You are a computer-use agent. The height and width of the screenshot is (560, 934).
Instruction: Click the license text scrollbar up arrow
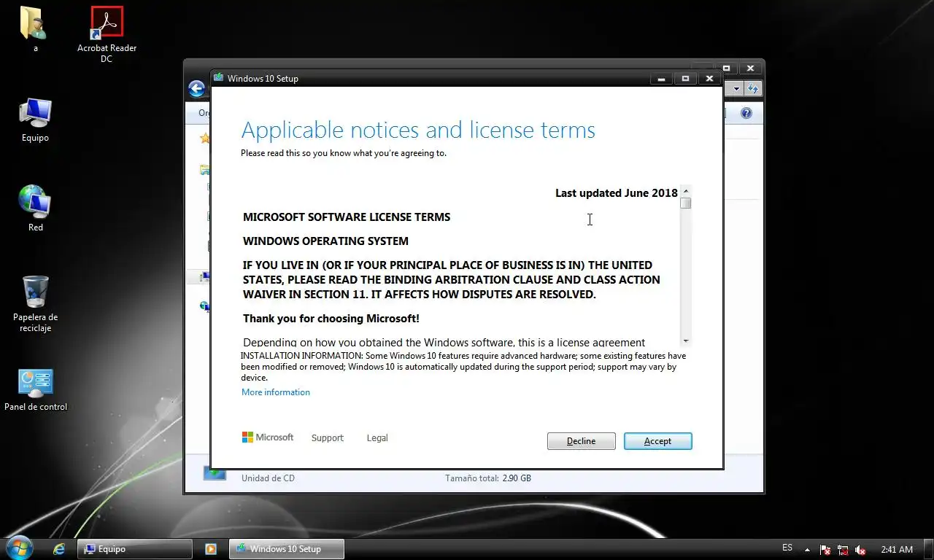(x=686, y=192)
